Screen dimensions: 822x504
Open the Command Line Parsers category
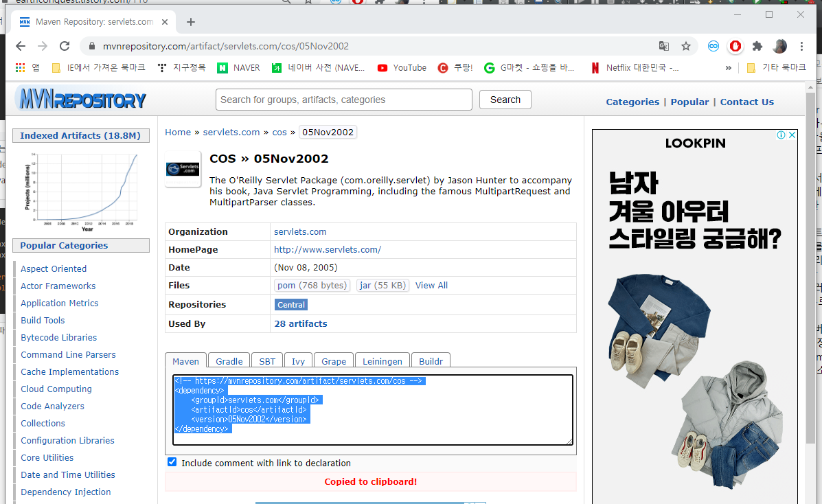pyautogui.click(x=68, y=354)
